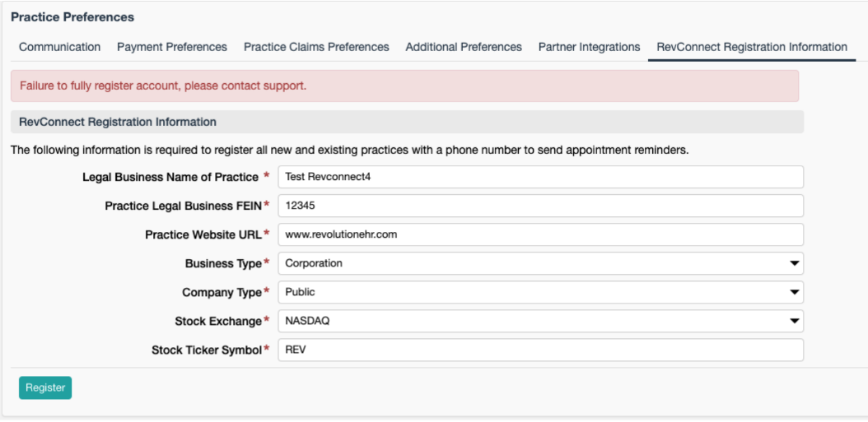868x422 pixels.
Task: Click the Register button
Action: (x=45, y=387)
